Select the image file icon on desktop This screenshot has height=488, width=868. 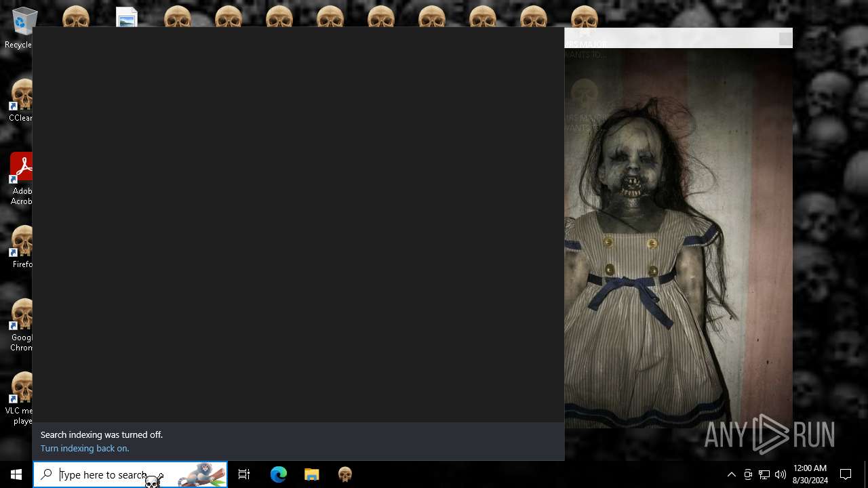click(127, 17)
